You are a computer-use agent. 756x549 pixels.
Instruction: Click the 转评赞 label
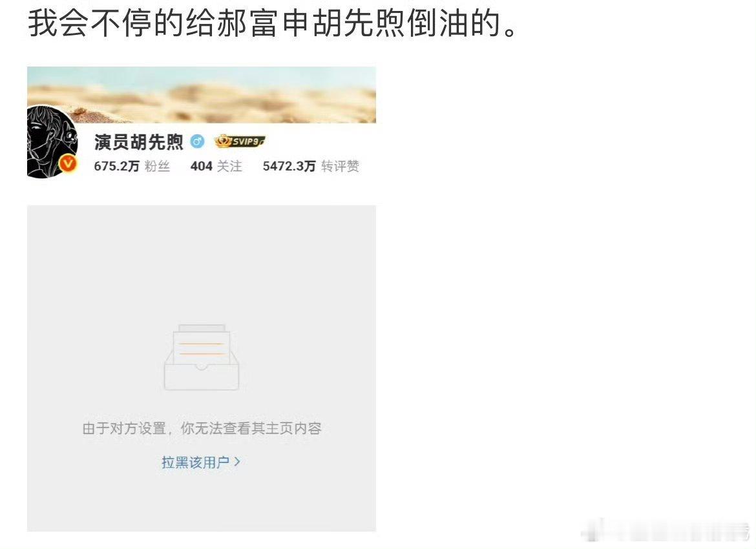(340, 166)
